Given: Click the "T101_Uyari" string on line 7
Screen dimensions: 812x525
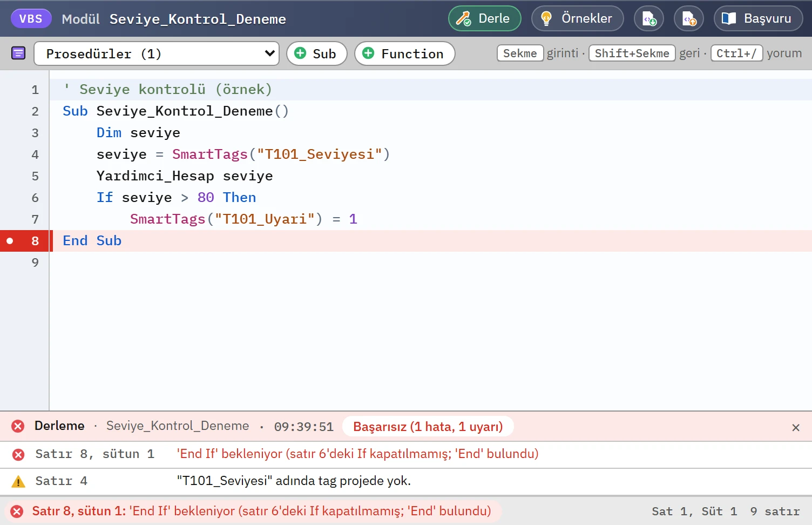Looking at the screenshot, I should click(x=265, y=219).
